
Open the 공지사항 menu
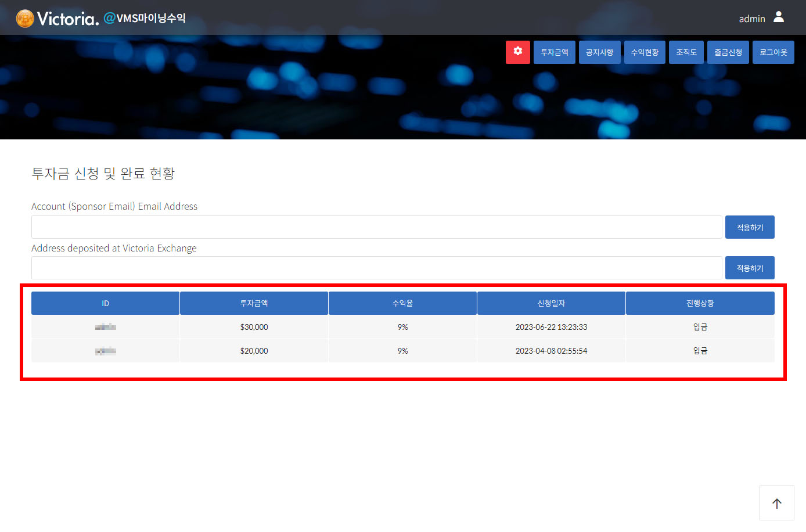[x=599, y=52]
